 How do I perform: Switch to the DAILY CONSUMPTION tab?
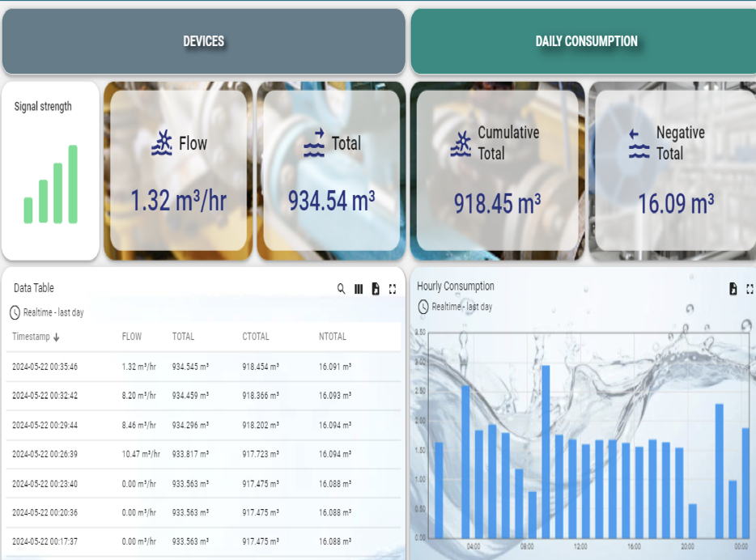586,41
